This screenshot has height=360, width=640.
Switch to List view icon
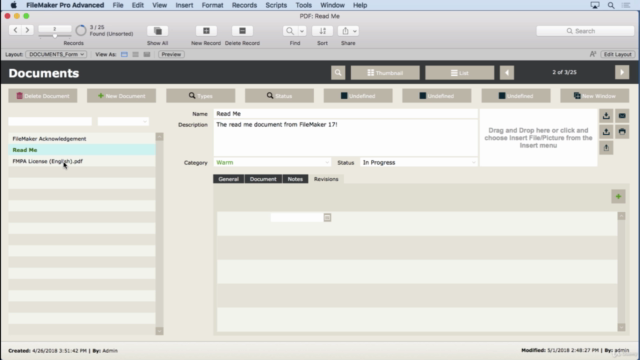point(136,54)
